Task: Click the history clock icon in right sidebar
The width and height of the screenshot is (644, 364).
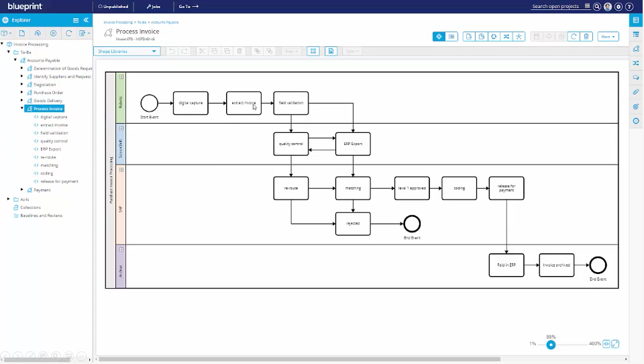Action: (x=636, y=121)
